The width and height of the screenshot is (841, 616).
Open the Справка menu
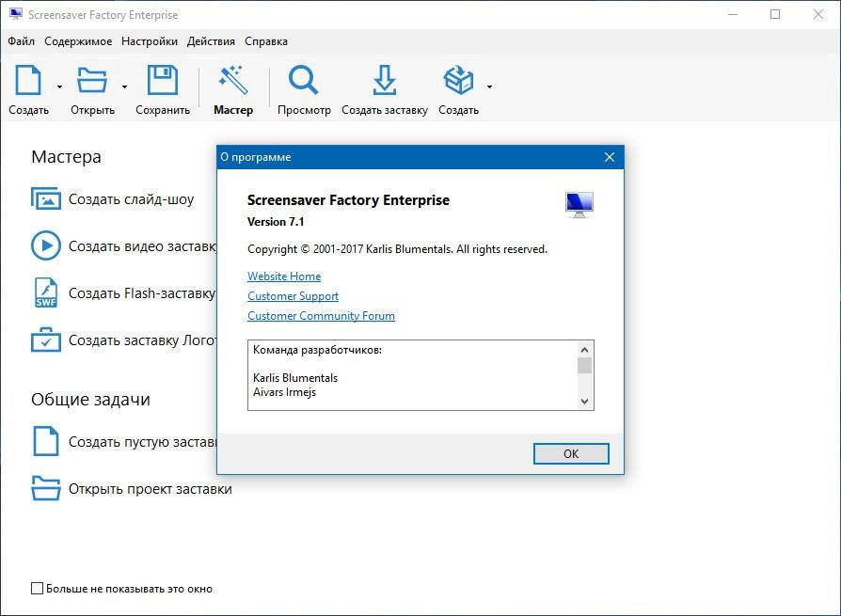pyautogui.click(x=266, y=41)
